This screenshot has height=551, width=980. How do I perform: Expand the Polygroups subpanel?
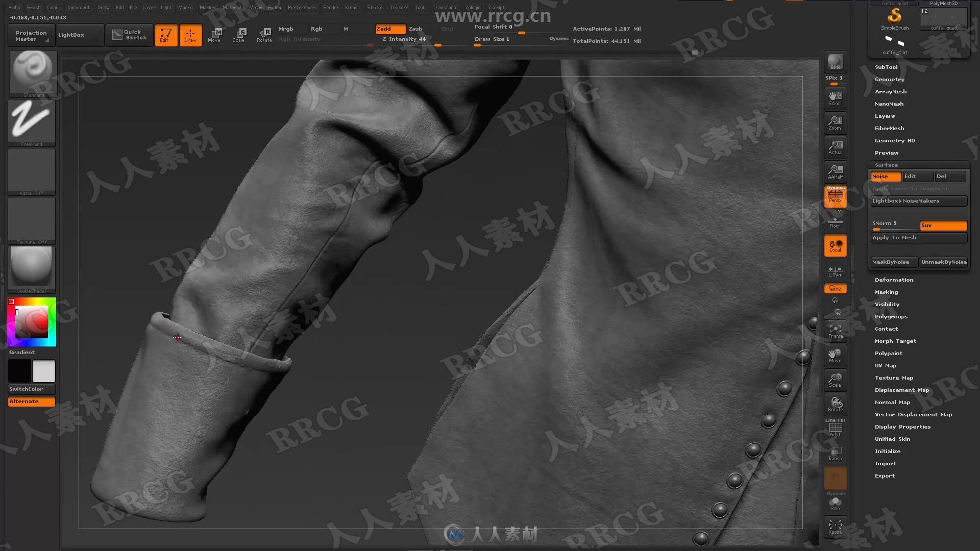[890, 316]
